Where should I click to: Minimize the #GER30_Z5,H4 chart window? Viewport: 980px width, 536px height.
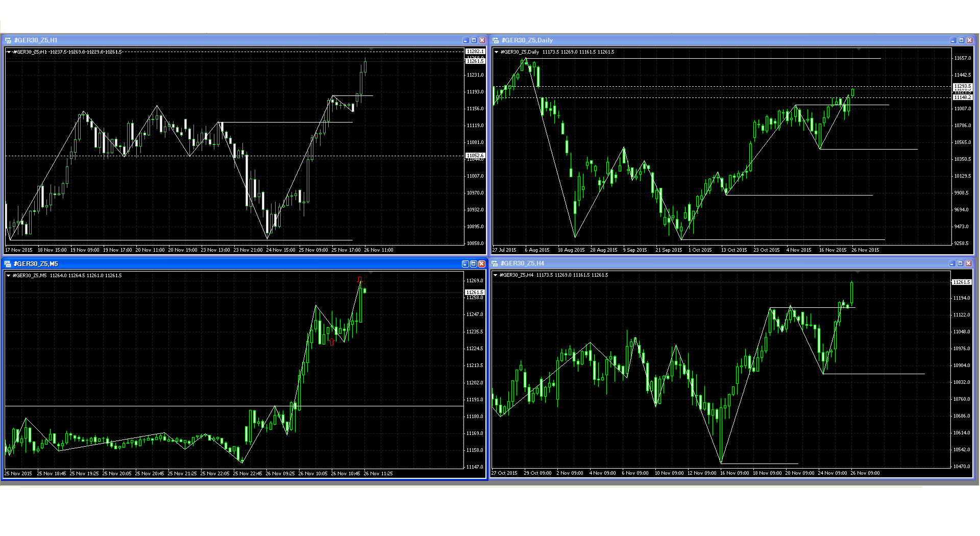(x=952, y=263)
